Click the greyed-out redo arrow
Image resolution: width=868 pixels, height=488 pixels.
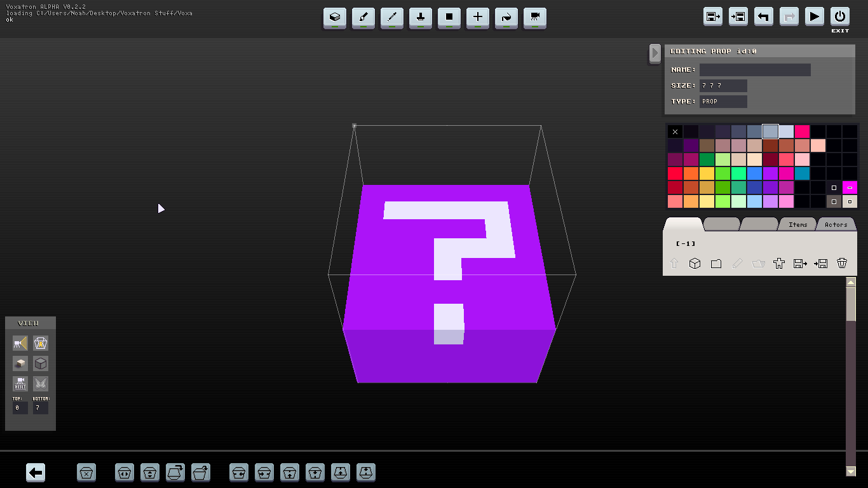[789, 17]
